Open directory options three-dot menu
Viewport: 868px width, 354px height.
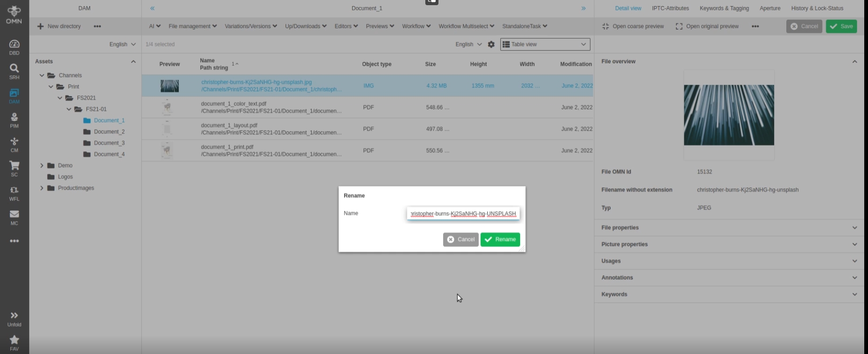click(x=97, y=26)
